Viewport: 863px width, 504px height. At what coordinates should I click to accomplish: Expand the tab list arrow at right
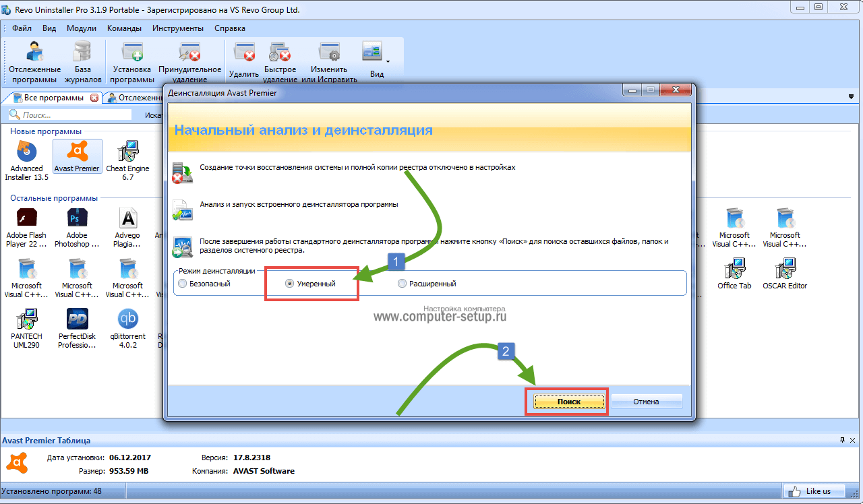coord(851,97)
